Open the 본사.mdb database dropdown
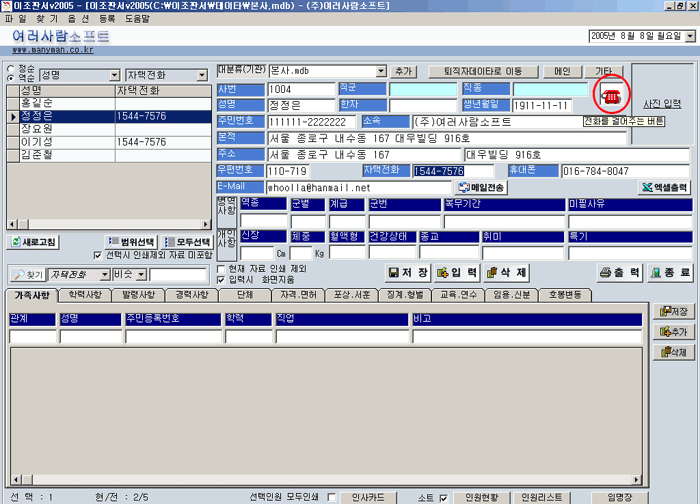This screenshot has width=700, height=504. point(381,72)
